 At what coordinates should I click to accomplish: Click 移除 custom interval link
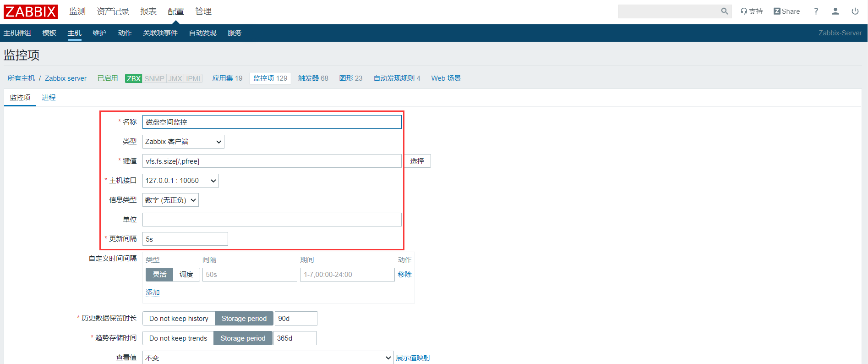(404, 275)
